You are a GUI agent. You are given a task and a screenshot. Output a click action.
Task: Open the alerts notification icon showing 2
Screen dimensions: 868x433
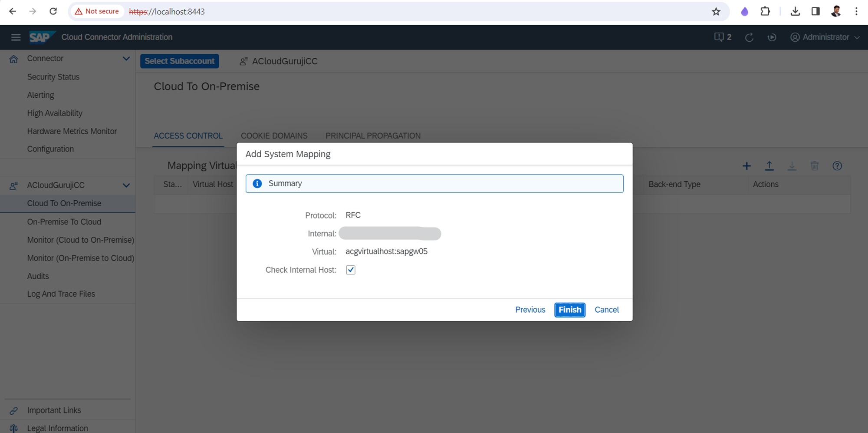tap(723, 37)
